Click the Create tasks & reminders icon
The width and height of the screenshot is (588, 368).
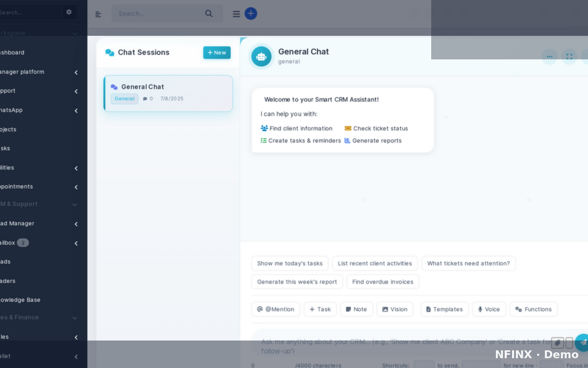264,140
